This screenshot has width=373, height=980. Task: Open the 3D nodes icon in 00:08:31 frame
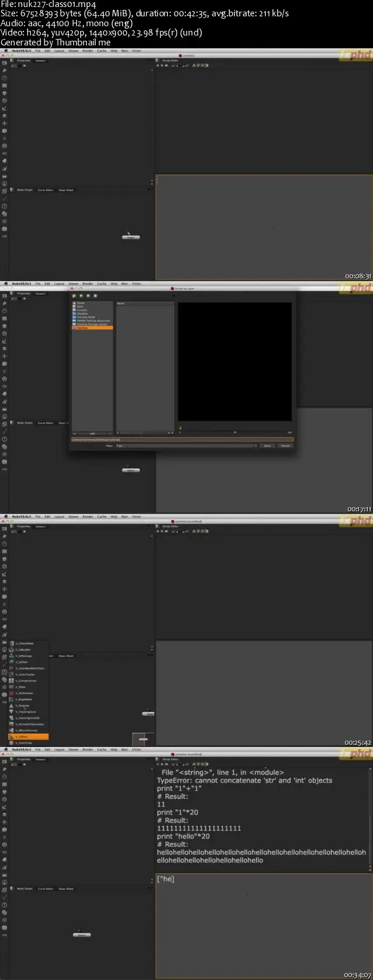pyautogui.click(x=4, y=131)
